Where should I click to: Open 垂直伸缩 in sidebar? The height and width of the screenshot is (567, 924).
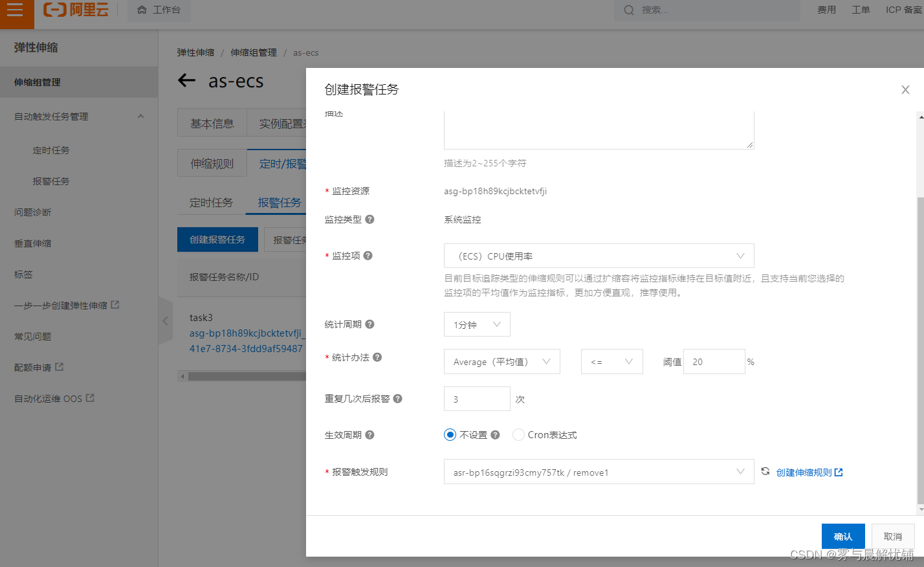coord(33,243)
